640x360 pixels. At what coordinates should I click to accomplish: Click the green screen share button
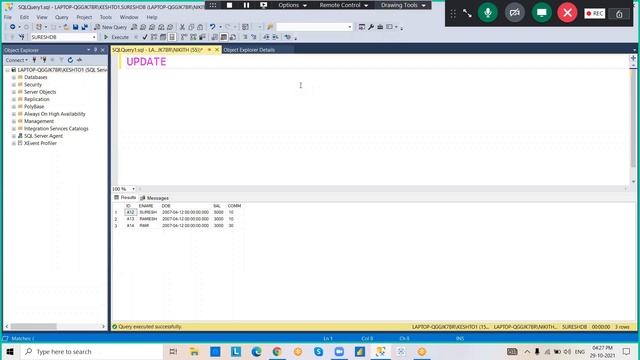542,13
